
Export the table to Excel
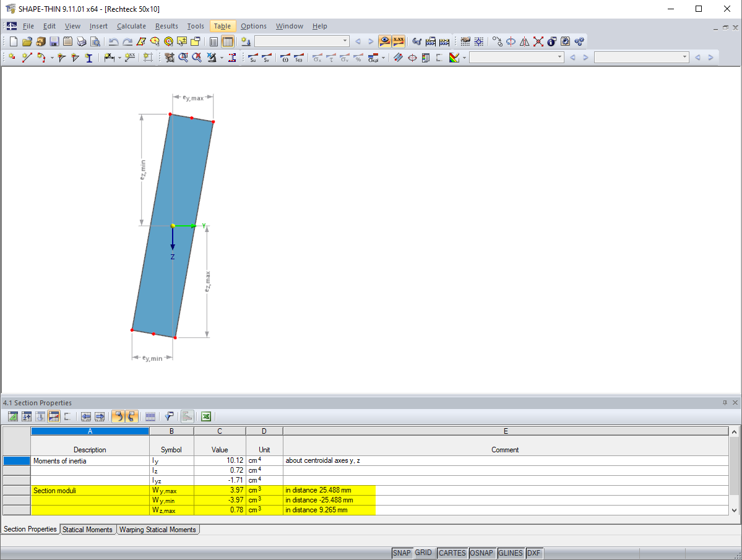205,416
